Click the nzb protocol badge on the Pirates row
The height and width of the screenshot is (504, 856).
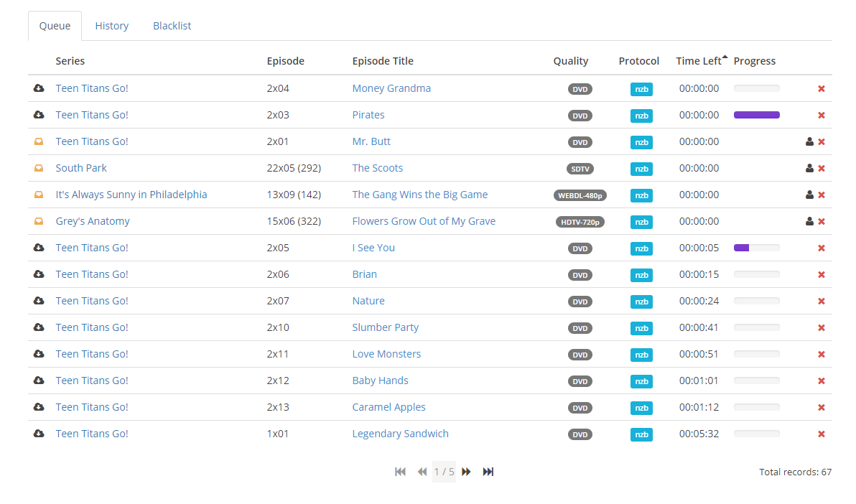(641, 116)
